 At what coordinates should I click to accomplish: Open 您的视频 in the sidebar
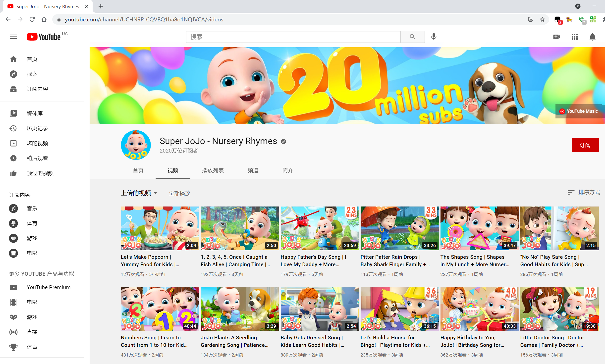pyautogui.click(x=42, y=143)
